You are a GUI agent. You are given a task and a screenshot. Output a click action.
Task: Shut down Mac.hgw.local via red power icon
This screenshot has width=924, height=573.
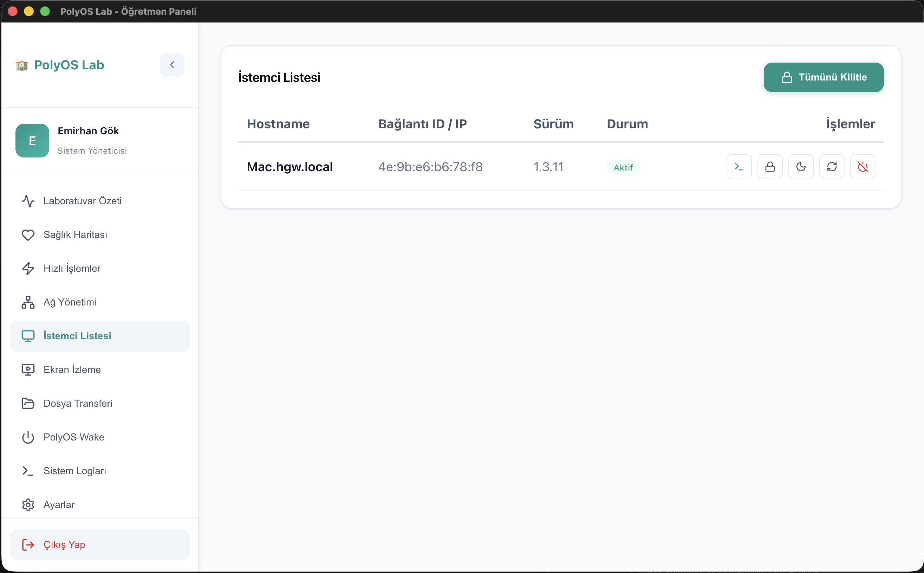863,167
